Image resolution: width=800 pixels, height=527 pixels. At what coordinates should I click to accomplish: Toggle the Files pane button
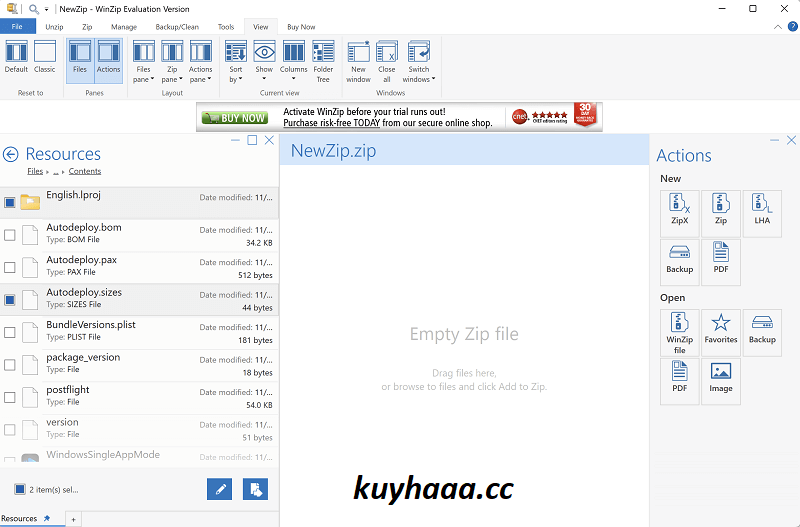pos(80,61)
